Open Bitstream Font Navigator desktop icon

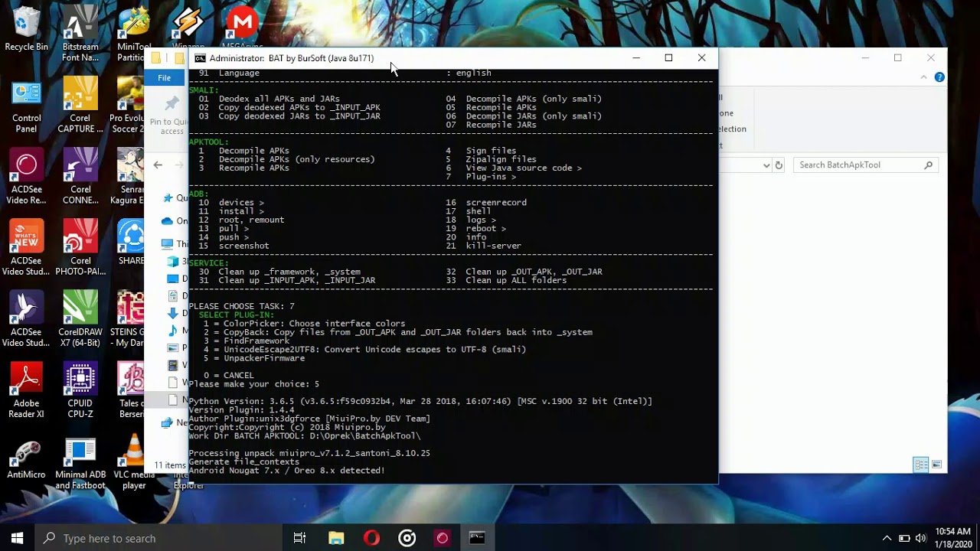click(80, 34)
